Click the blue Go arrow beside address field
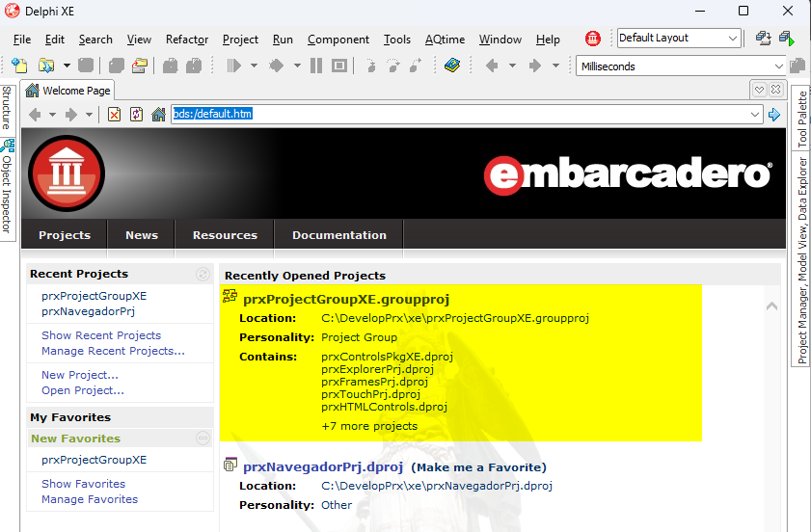 pyautogui.click(x=774, y=115)
